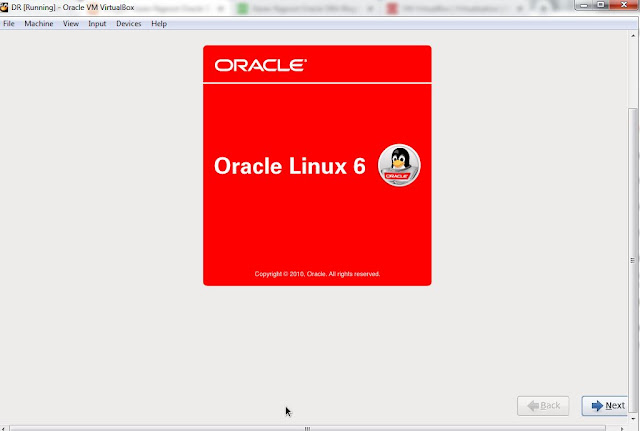Click the Oracle Linux penguin badge
640x431 pixels.
399,165
